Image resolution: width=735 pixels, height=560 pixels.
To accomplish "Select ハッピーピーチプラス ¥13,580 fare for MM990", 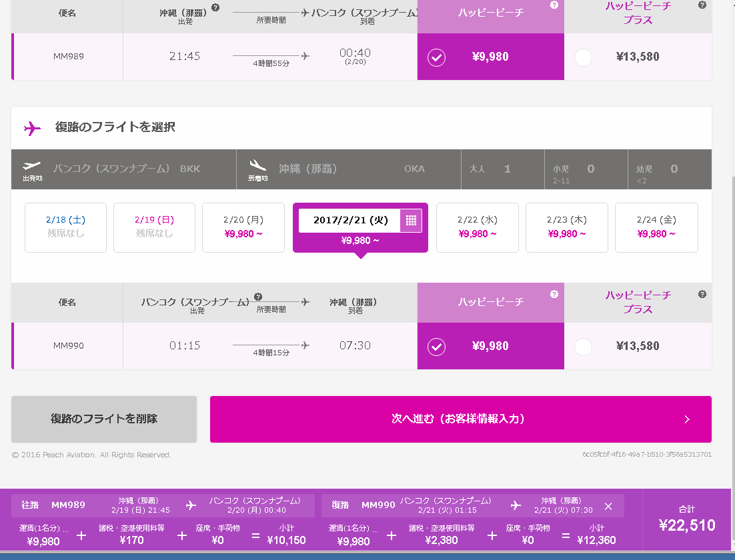I will (x=638, y=346).
